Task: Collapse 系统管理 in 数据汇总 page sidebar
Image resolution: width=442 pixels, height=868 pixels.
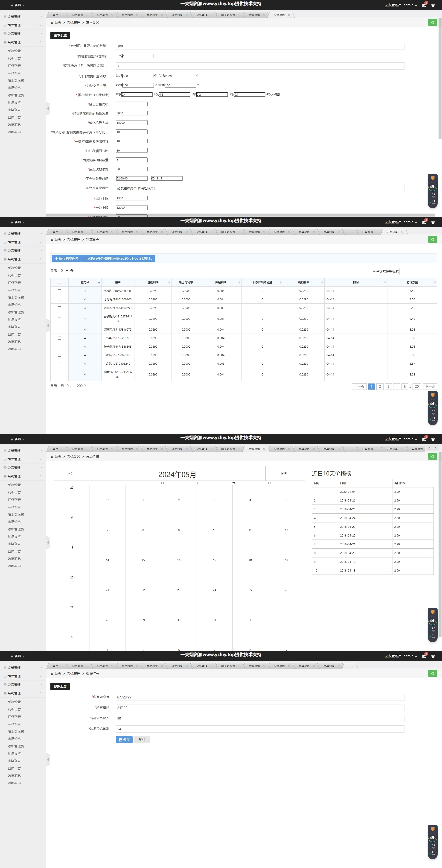Action: tap(23, 693)
